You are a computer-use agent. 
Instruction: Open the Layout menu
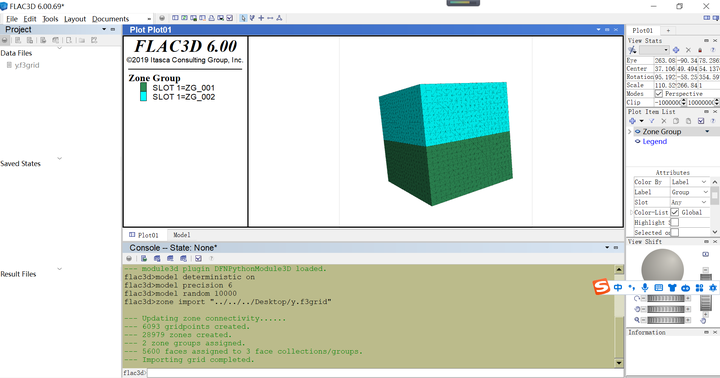coord(75,19)
